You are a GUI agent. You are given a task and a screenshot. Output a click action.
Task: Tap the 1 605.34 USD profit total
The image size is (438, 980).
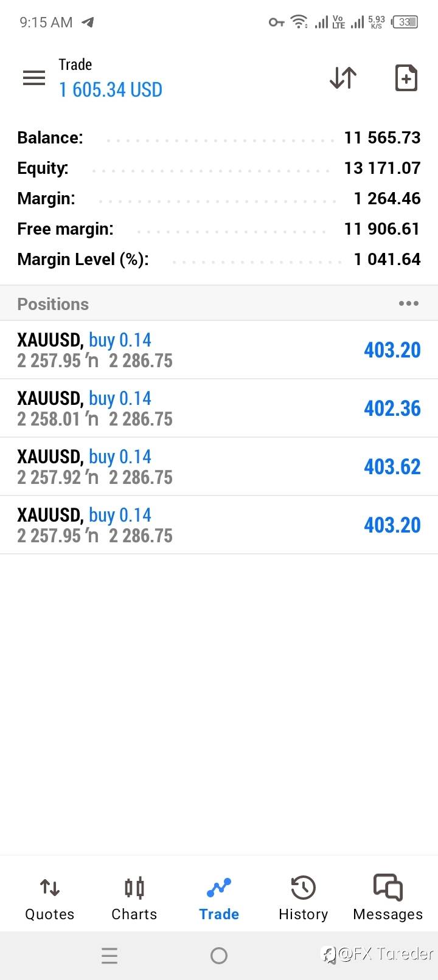(111, 90)
